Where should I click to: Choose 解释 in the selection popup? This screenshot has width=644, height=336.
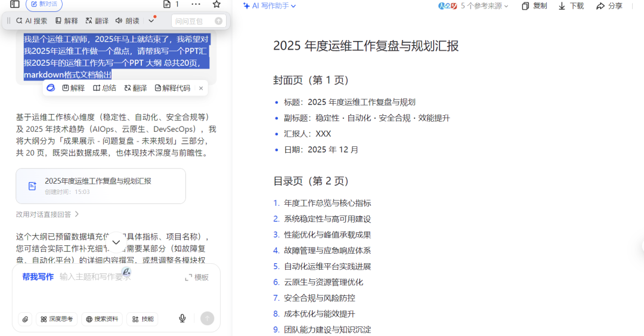click(73, 88)
